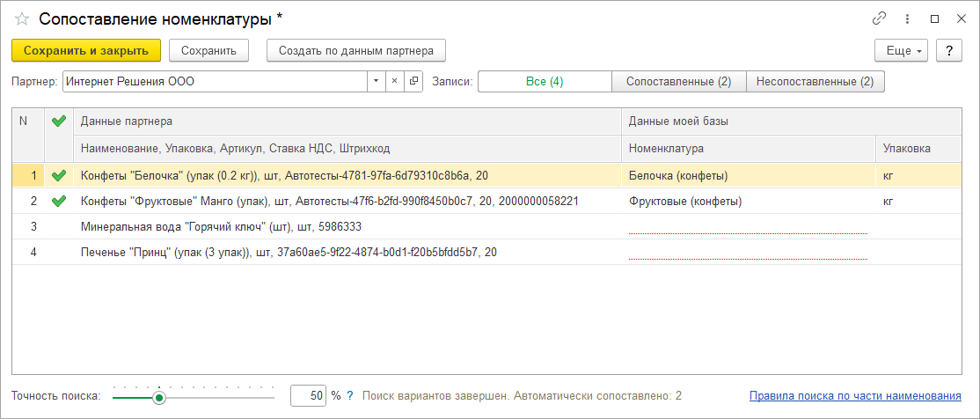
Task: Add form to favorites with star icon
Action: pyautogui.click(x=22, y=18)
